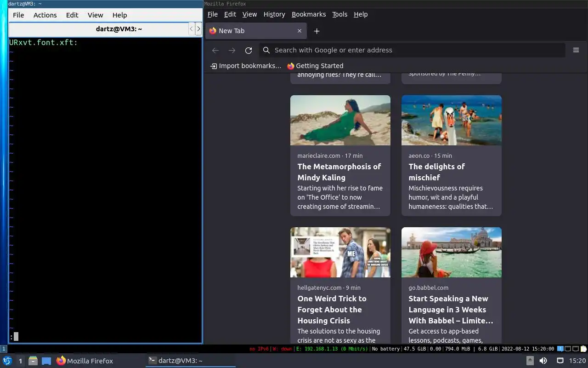
Task: Click the second grey network status-bar tray icon
Action: (576, 349)
